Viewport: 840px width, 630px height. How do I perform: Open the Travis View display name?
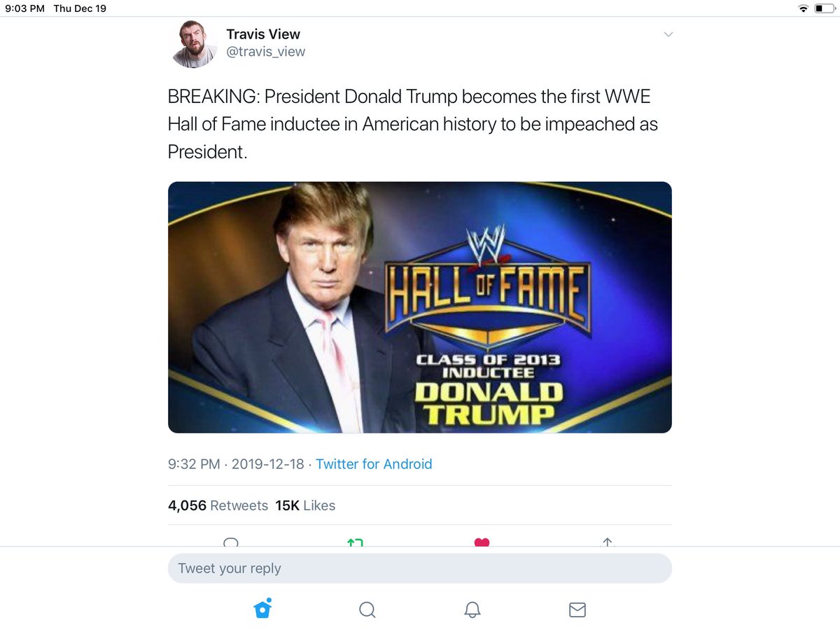click(263, 34)
